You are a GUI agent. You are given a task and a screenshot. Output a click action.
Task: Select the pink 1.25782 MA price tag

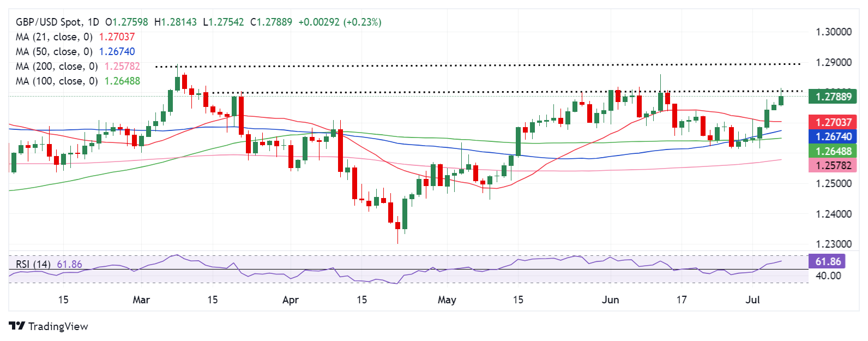(833, 165)
